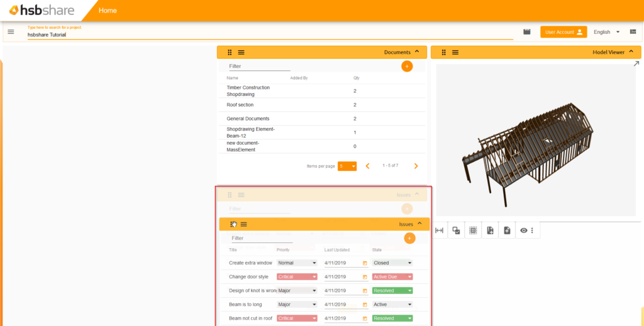
Task: Open Resolved state dropdown for Beam not cut in roof
Action: (x=392, y=318)
